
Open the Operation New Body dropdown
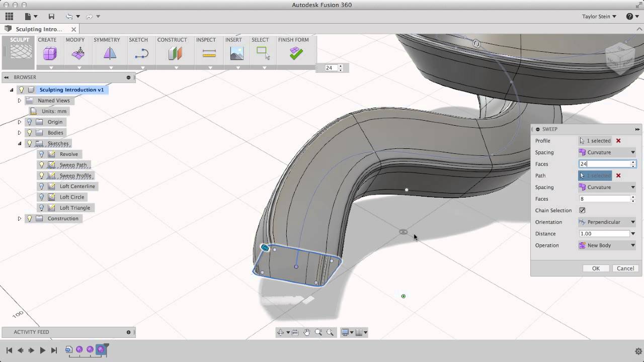point(607,245)
